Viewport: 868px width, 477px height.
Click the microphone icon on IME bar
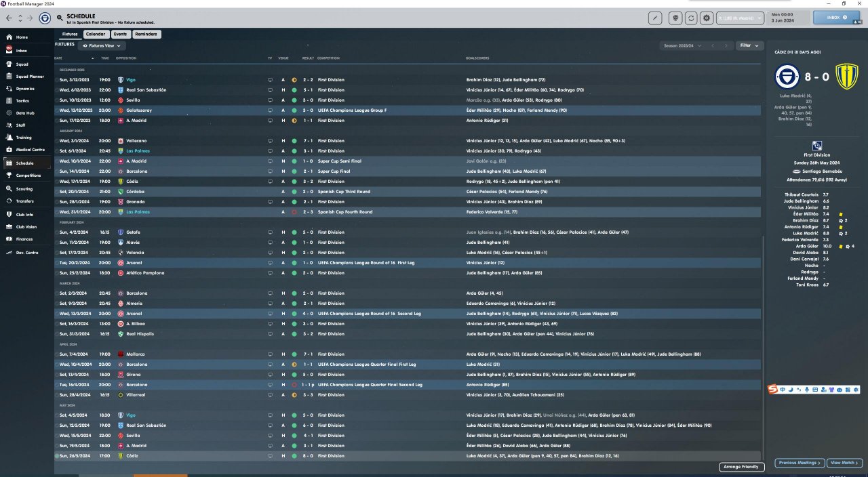coord(807,390)
